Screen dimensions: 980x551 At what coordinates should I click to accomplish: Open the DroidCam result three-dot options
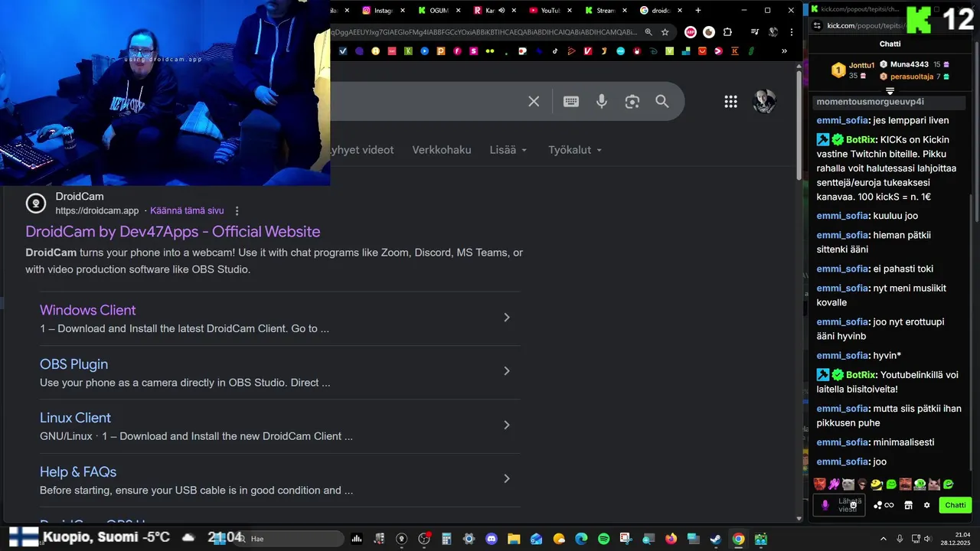pyautogui.click(x=237, y=210)
